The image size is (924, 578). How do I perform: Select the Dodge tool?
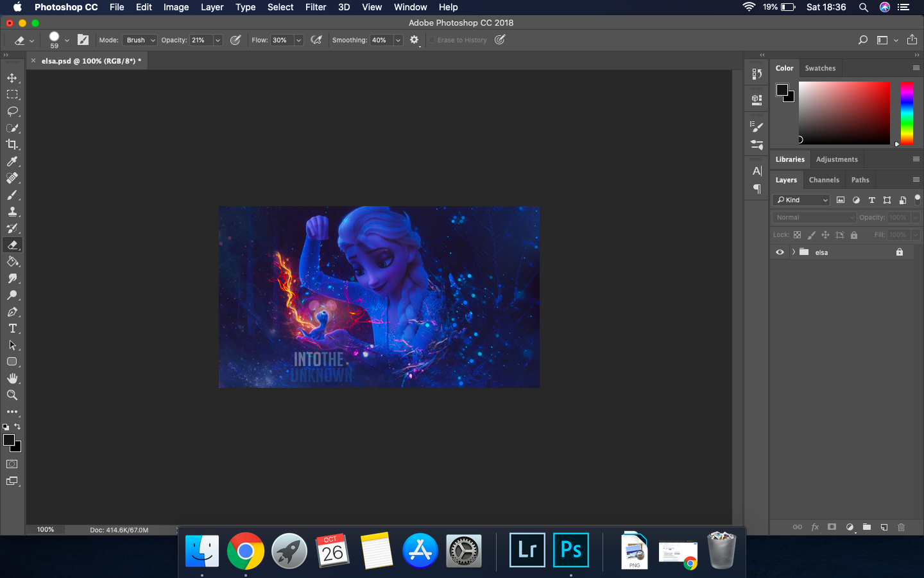(x=12, y=295)
